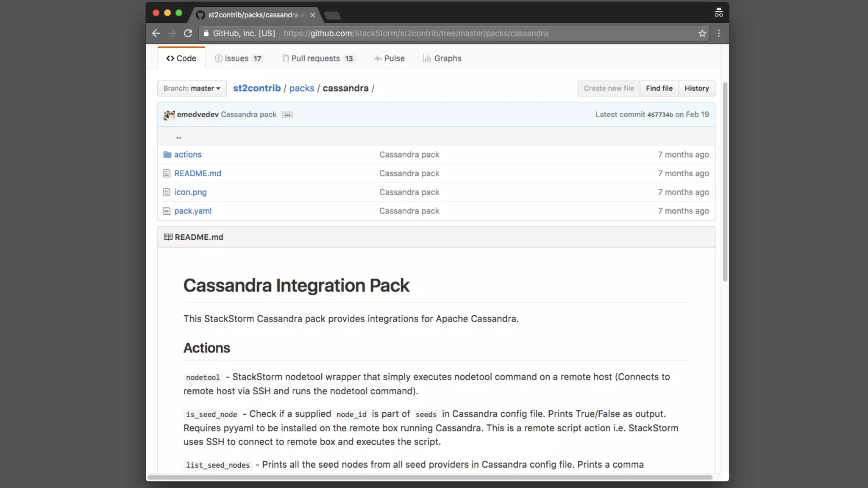Screen dimensions: 868x488
Task: Reload the page with refresh icon
Action: click(188, 33)
